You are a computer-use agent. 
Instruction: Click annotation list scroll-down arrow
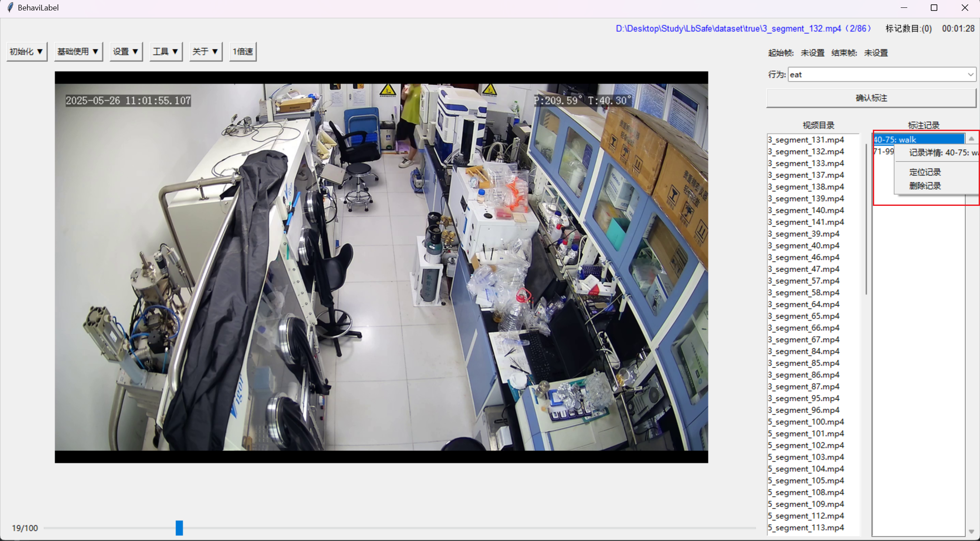pyautogui.click(x=971, y=531)
